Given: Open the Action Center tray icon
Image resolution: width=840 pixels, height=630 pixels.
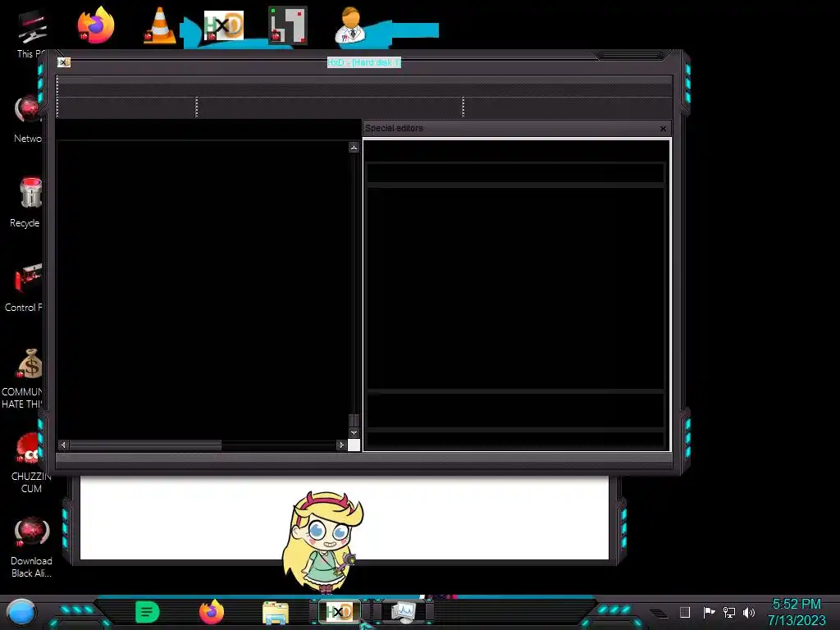Looking at the screenshot, I should coord(685,612).
